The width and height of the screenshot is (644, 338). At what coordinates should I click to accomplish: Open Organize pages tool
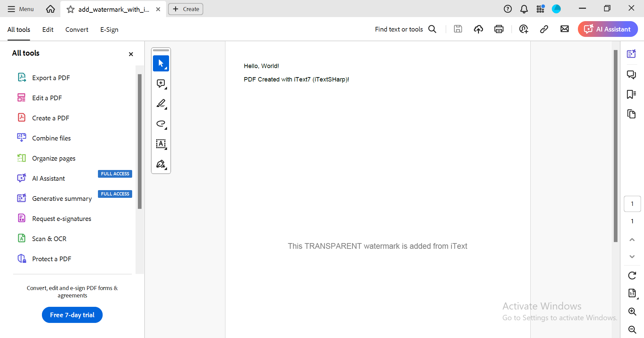click(x=46, y=158)
